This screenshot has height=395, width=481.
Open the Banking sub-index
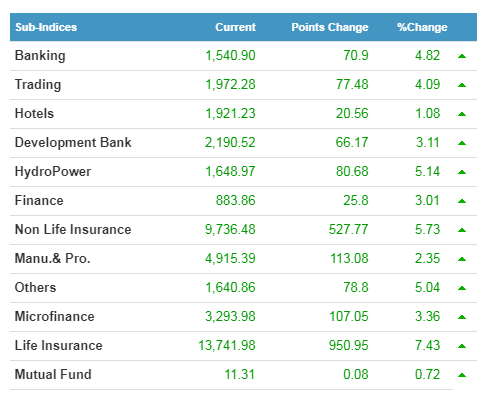(40, 55)
